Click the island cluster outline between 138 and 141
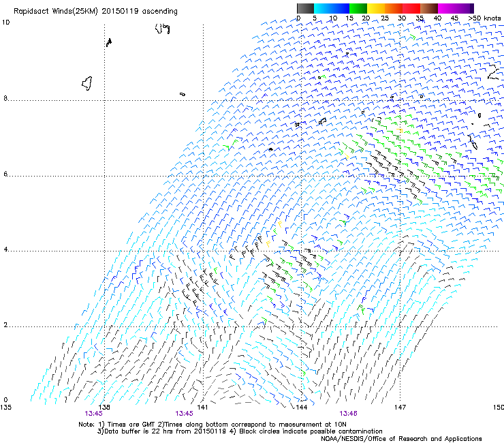 (x=163, y=29)
